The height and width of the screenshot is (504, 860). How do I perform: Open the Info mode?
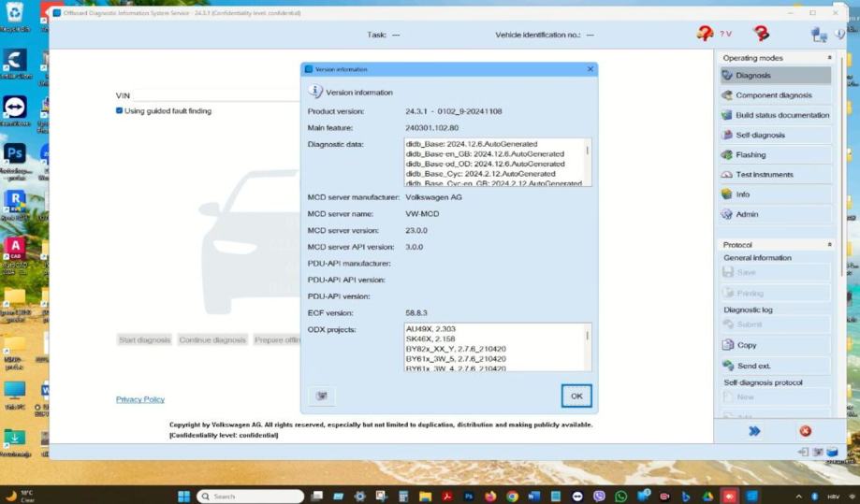coord(776,194)
